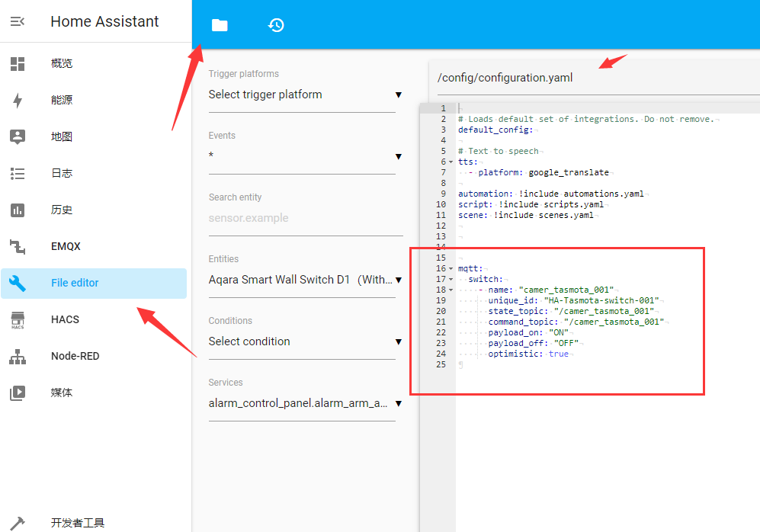
Task: Open the 概览 overview dashboard icon
Action: [x=18, y=63]
